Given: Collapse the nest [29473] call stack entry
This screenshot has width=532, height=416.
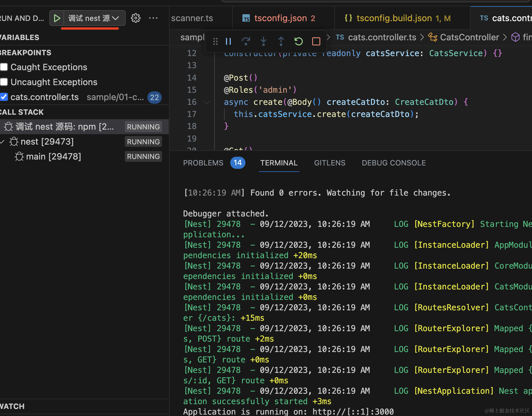Looking at the screenshot, I should (x=3, y=141).
